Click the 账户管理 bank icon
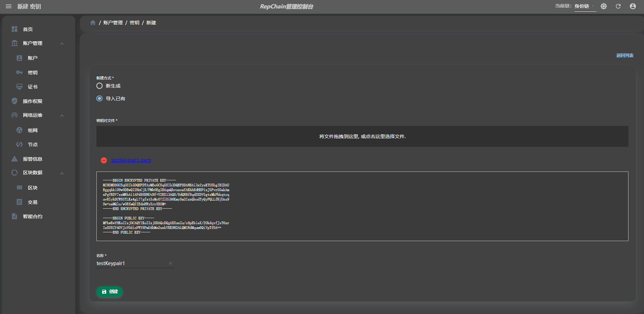 [14, 43]
